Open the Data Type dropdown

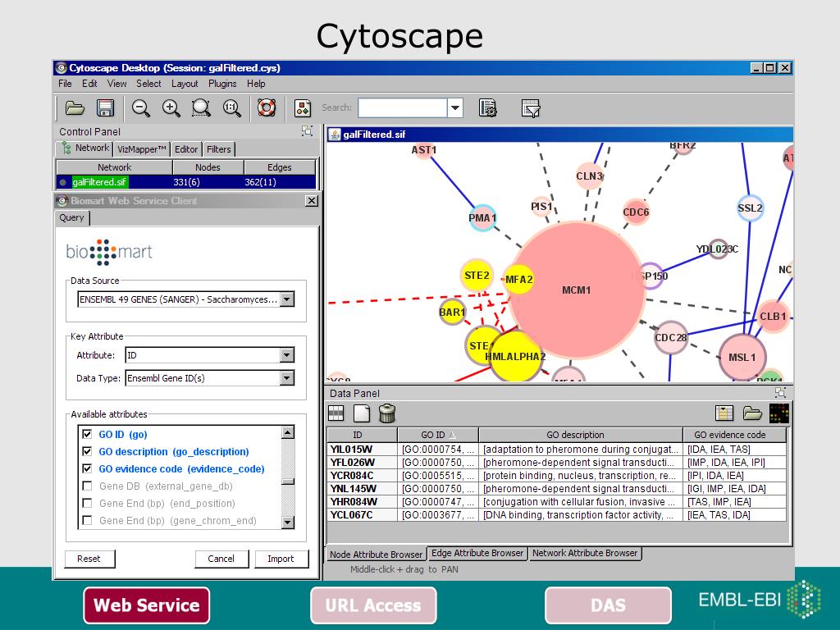pyautogui.click(x=287, y=377)
